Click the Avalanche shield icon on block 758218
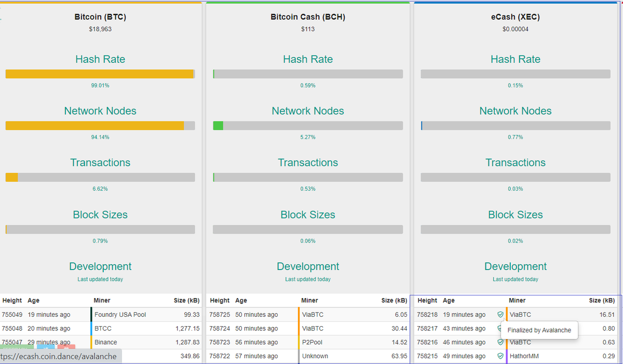Viewport: 623px width, 364px height. click(500, 315)
